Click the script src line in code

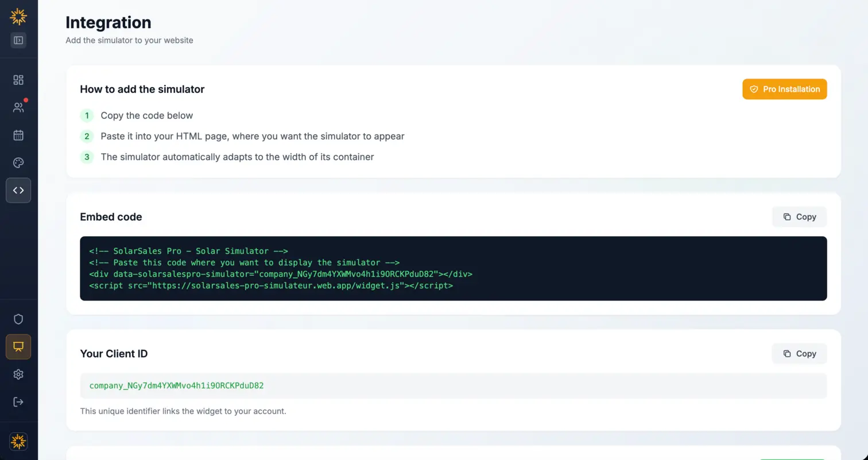[x=271, y=285]
